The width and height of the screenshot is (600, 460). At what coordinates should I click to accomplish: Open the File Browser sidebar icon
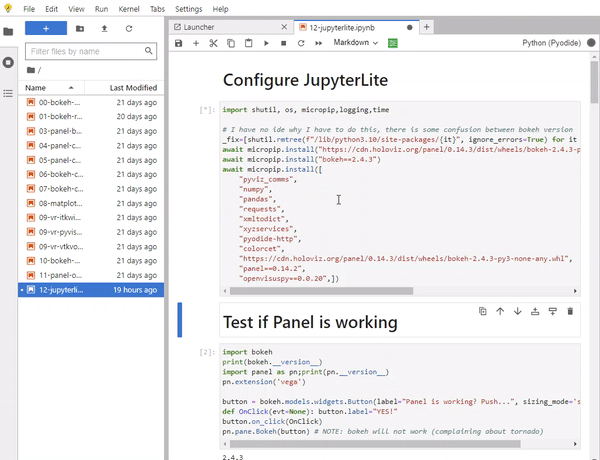(x=8, y=31)
